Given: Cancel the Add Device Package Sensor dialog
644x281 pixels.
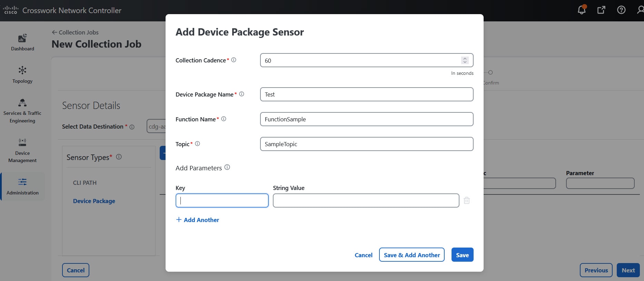Looking at the screenshot, I should coord(364,255).
